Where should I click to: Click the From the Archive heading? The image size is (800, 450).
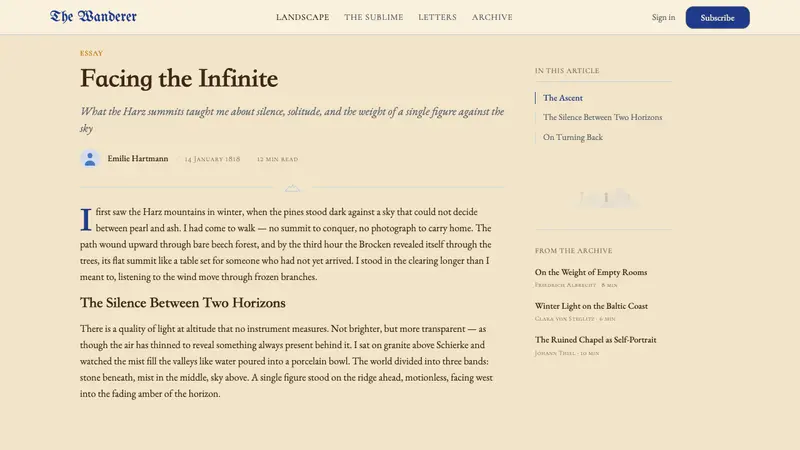point(573,251)
